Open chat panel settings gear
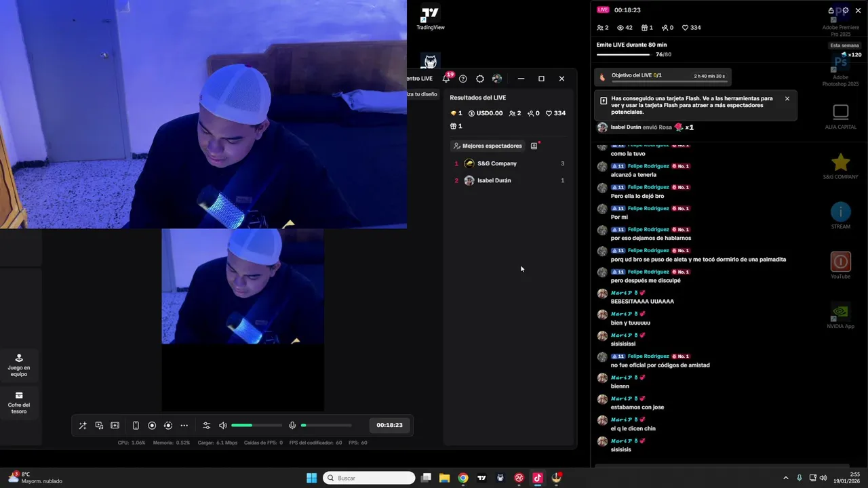Image resolution: width=868 pixels, height=488 pixels. (x=845, y=10)
